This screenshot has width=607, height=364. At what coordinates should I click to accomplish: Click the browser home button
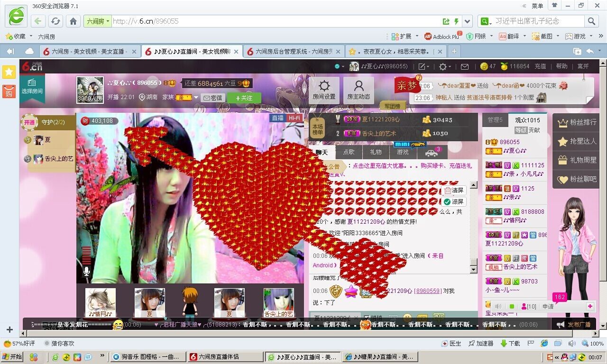73,21
